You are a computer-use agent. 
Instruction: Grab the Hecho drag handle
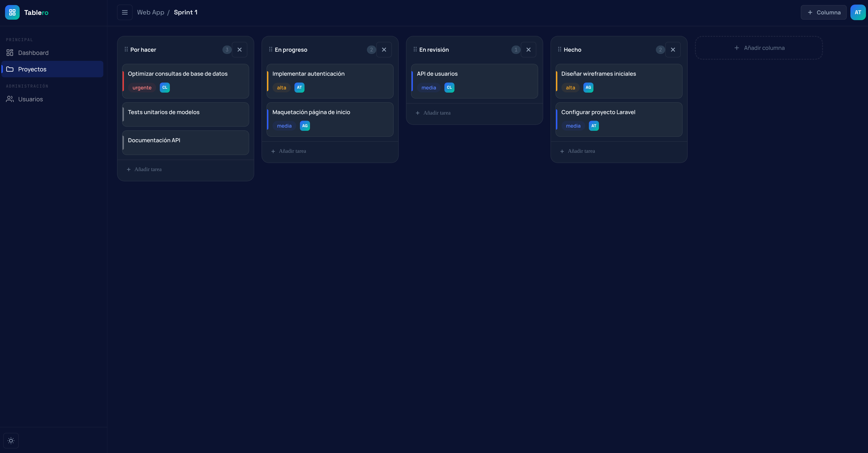(x=560, y=49)
